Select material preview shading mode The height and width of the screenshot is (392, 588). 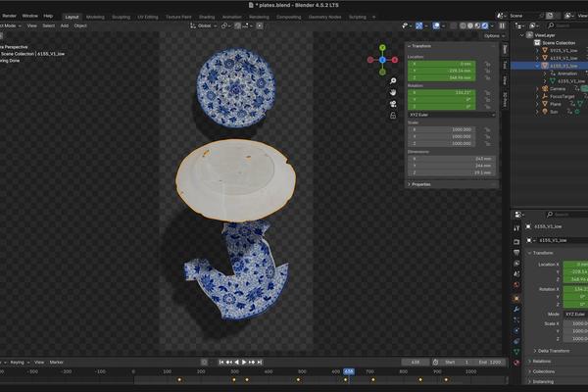[x=477, y=25]
